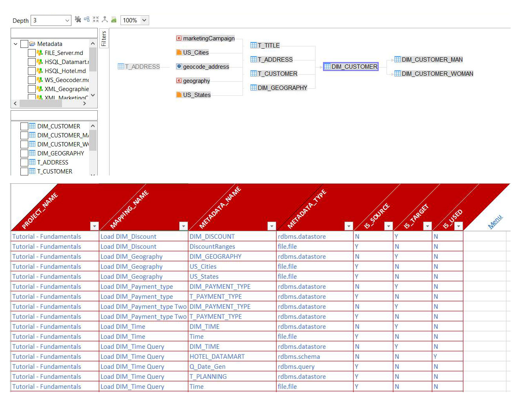520x420 pixels.
Task: Click the Metadata tree horizontal scrollbar
Action: pos(50,103)
